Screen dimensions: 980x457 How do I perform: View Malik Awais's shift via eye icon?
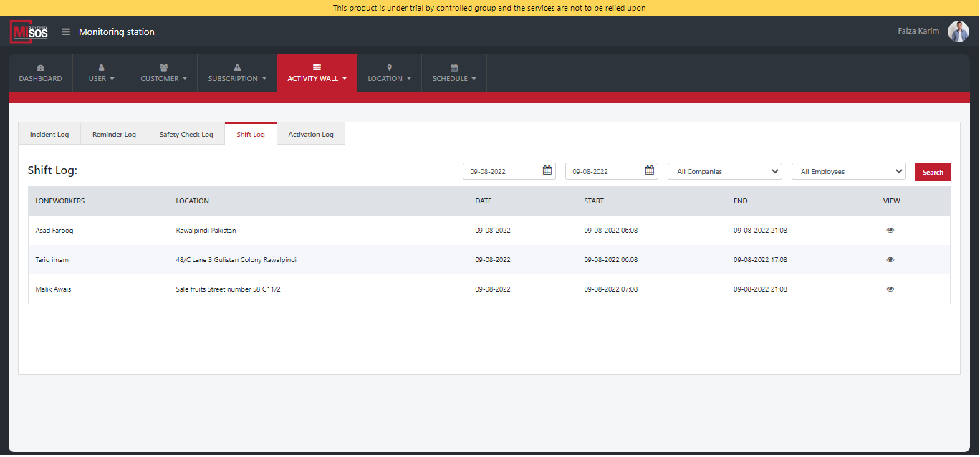(890, 289)
